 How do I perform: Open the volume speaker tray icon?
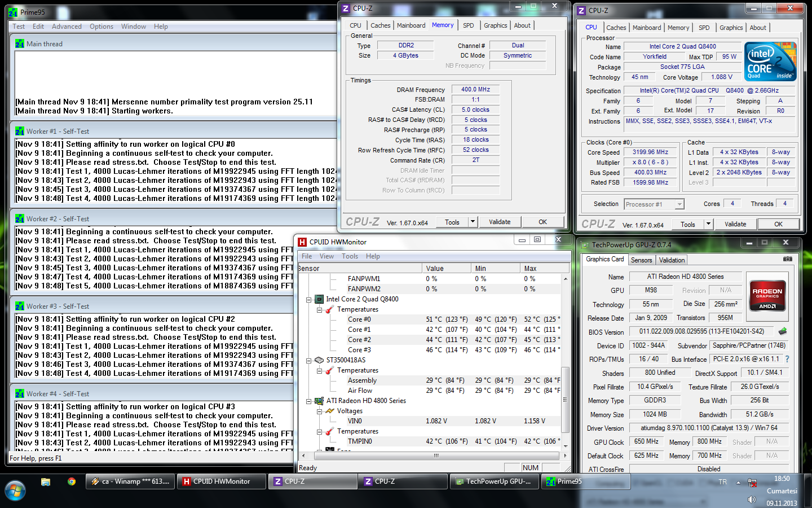[x=752, y=500]
